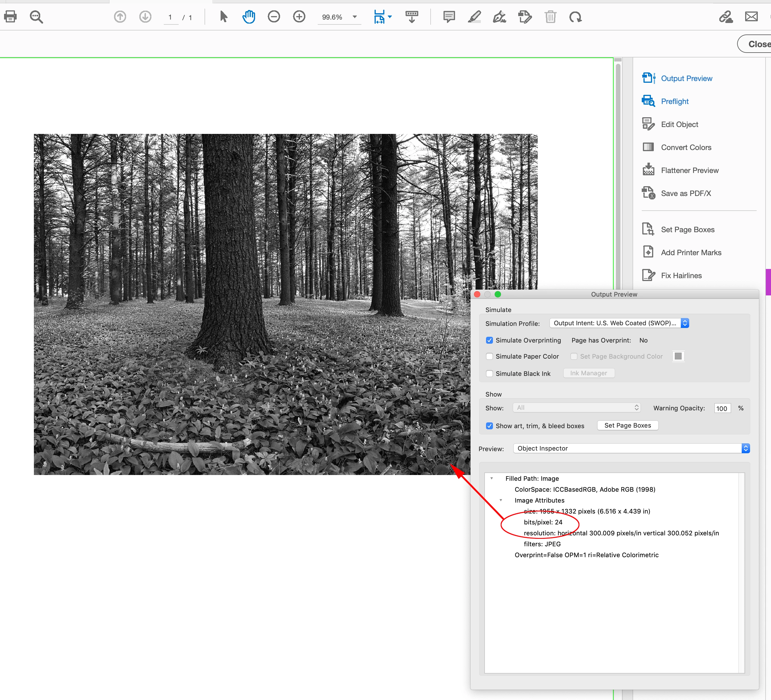Click the Warning Opacity input field
The image size is (771, 700).
coord(722,408)
